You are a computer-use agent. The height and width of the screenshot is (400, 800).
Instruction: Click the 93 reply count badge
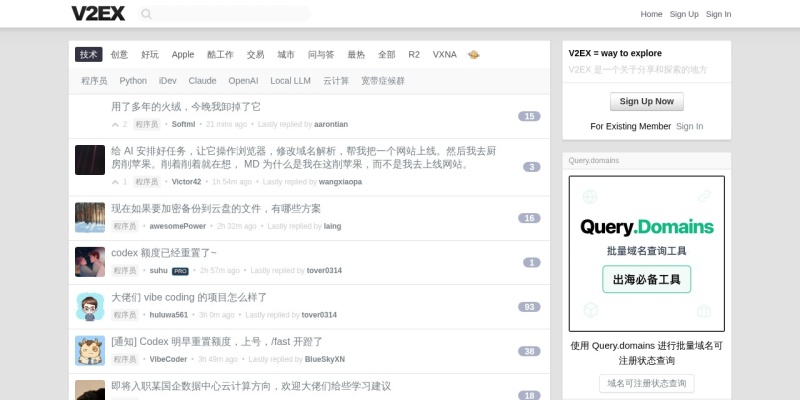[529, 307]
